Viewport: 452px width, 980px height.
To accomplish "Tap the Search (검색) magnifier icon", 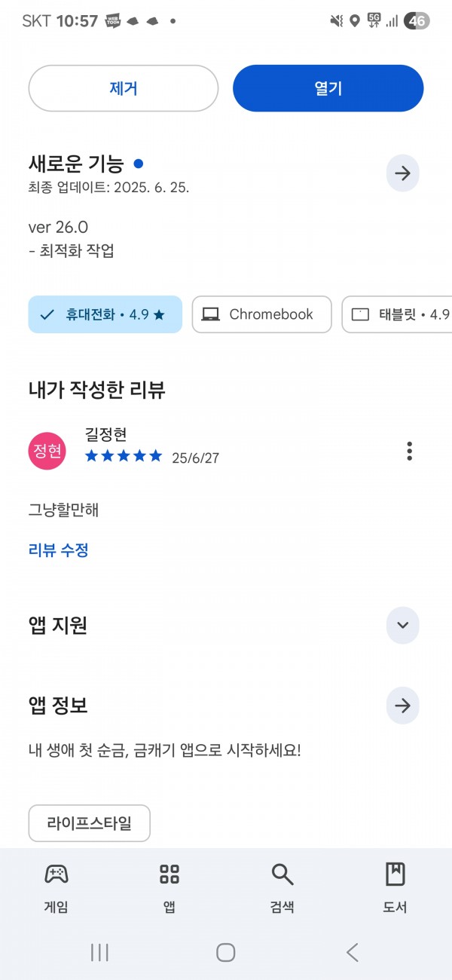I will point(282,874).
